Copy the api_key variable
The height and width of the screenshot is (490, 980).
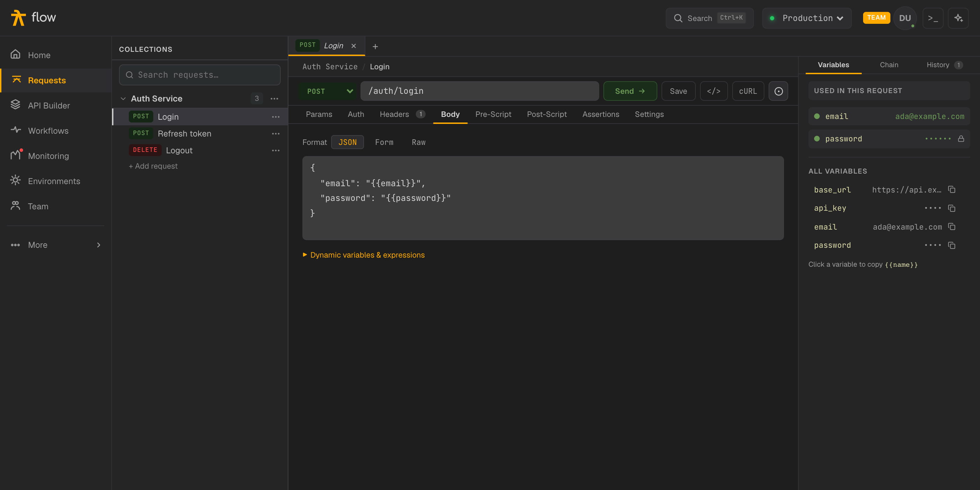951,208
